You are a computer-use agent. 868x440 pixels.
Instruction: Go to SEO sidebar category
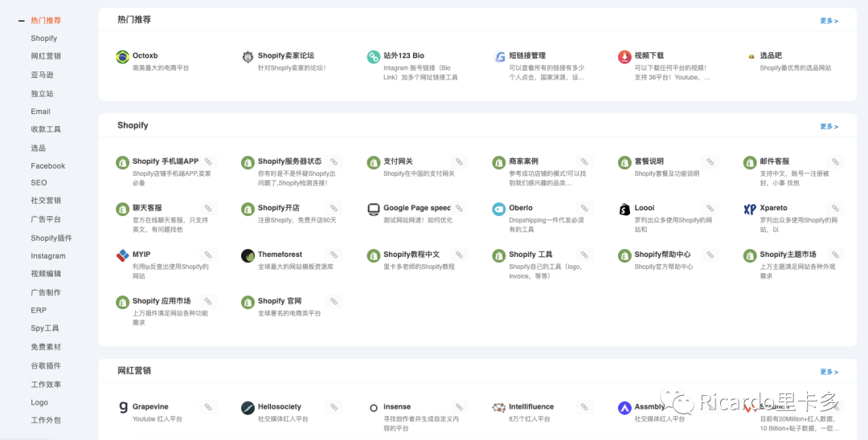coord(39,182)
